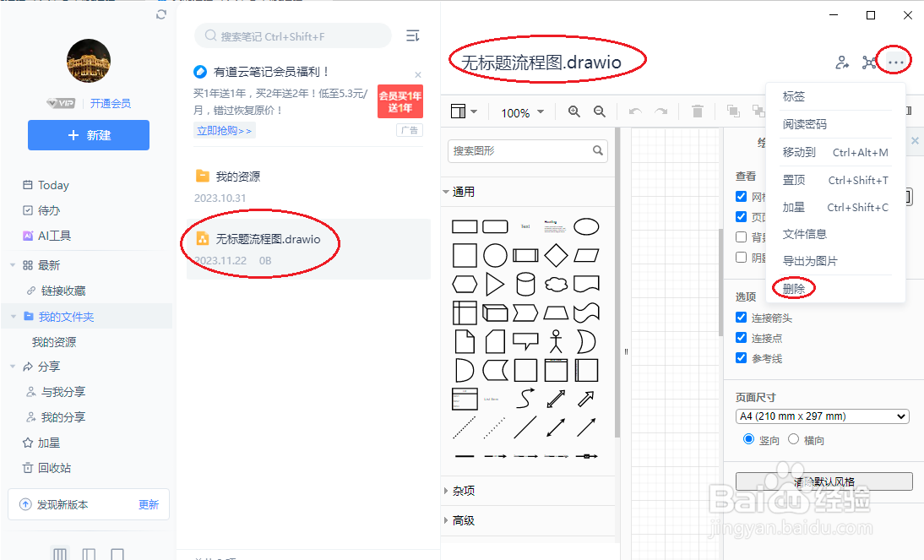Image resolution: width=924 pixels, height=560 pixels.
Task: Open the more options ellipsis button
Action: point(895,62)
